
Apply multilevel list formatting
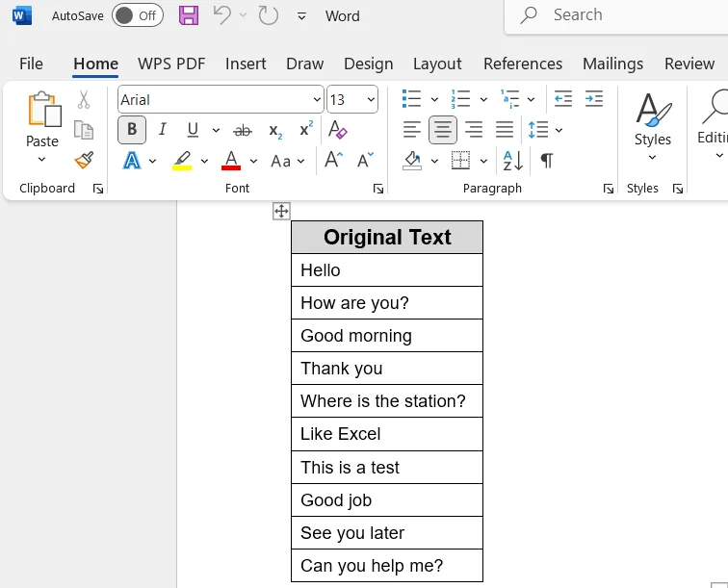tap(509, 99)
